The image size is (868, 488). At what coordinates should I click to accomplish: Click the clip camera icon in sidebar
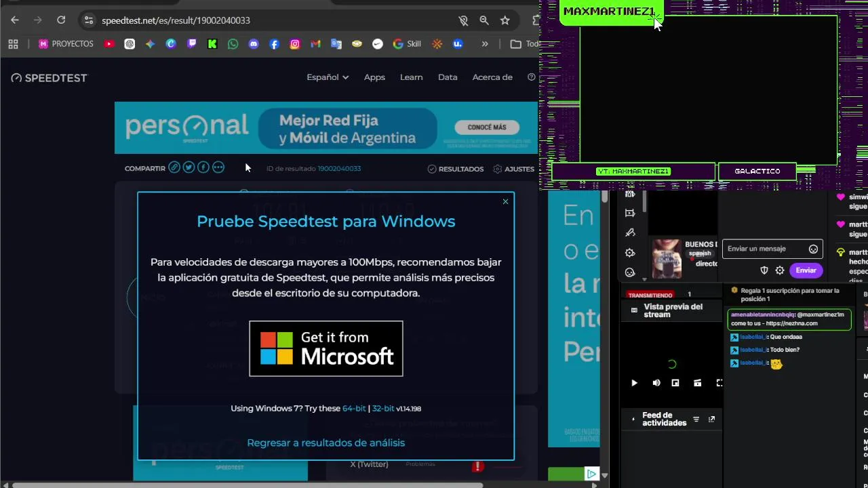pyautogui.click(x=630, y=213)
